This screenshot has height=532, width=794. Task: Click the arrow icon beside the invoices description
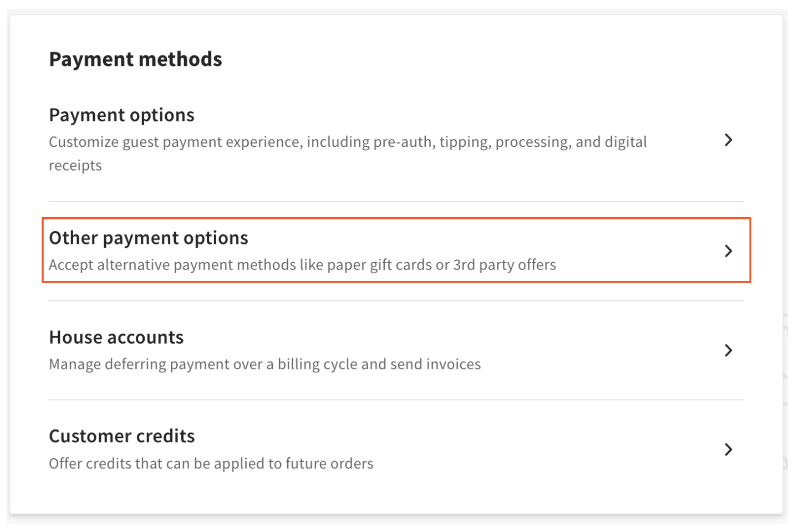[x=729, y=350]
